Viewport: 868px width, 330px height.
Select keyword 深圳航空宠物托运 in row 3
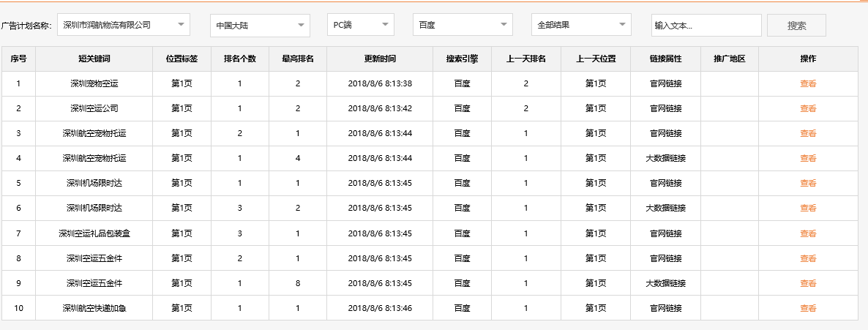94,133
